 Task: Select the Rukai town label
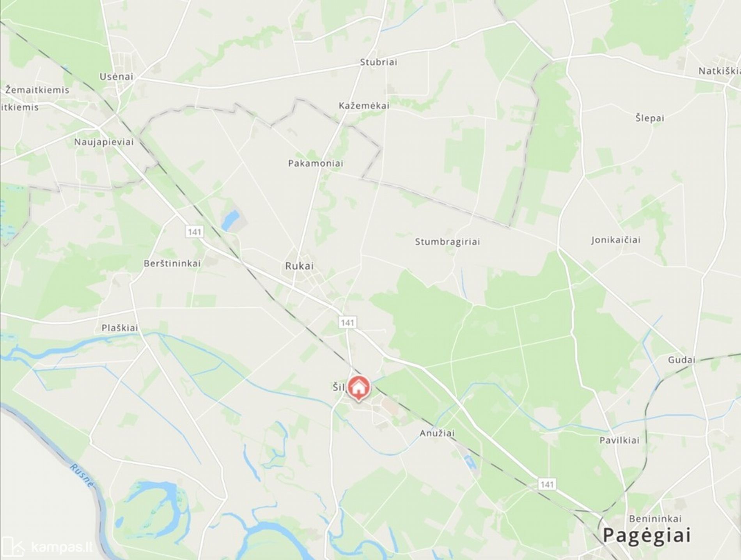click(x=300, y=266)
